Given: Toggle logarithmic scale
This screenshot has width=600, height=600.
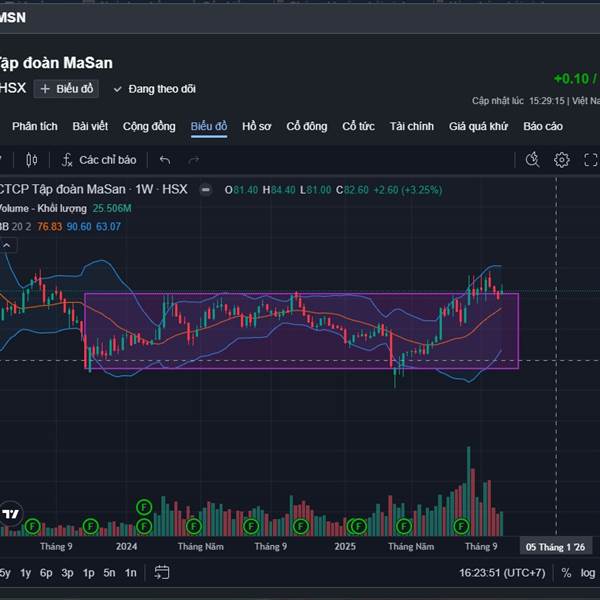Looking at the screenshot, I should (x=587, y=573).
